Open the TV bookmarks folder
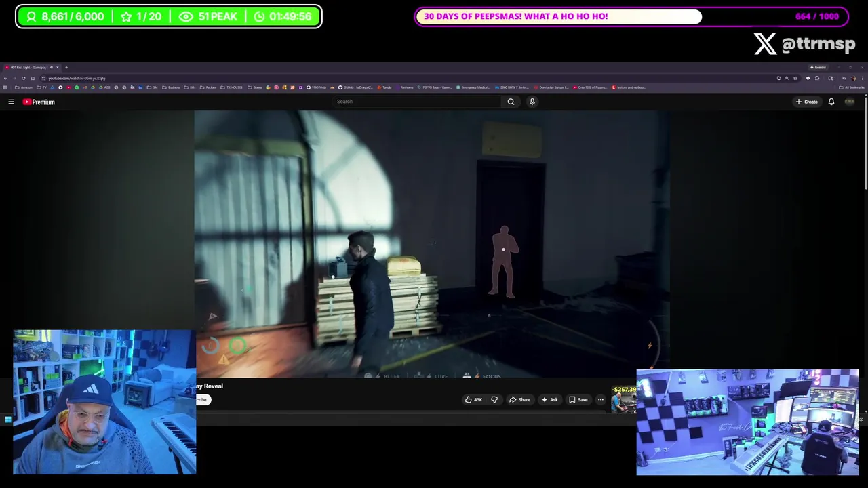This screenshot has height=488, width=868. pyautogui.click(x=41, y=87)
